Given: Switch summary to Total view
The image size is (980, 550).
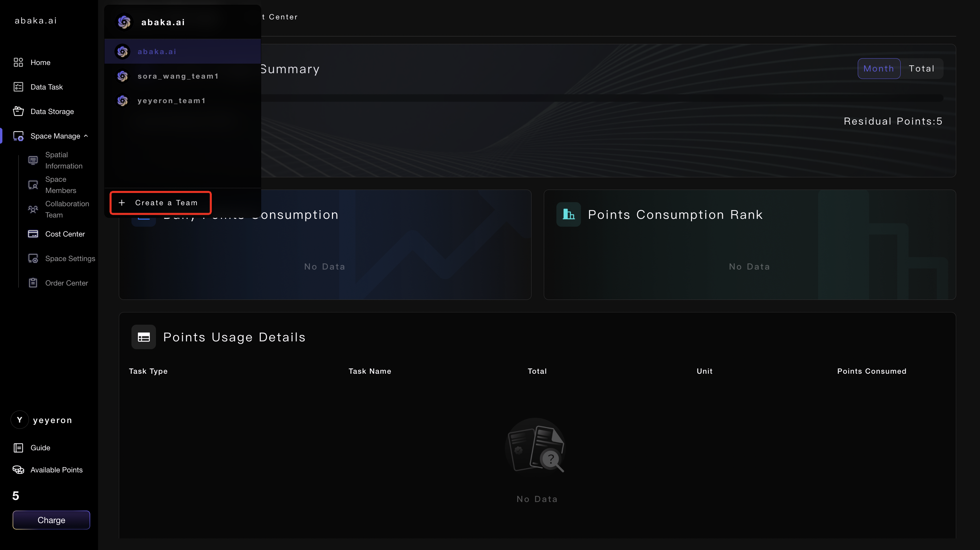Looking at the screenshot, I should (x=921, y=68).
